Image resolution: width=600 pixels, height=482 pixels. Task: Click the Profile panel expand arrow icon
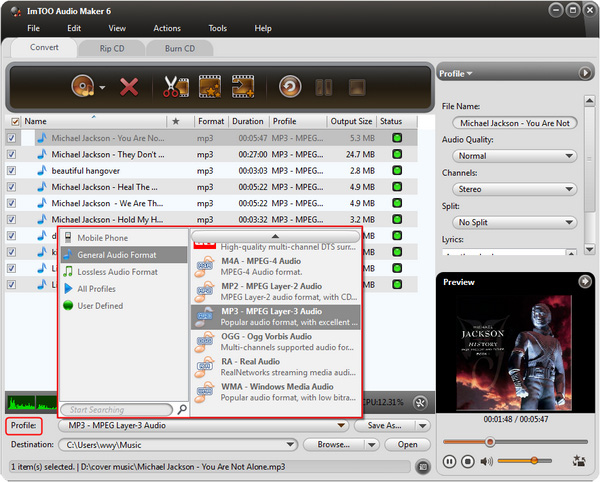click(x=585, y=73)
